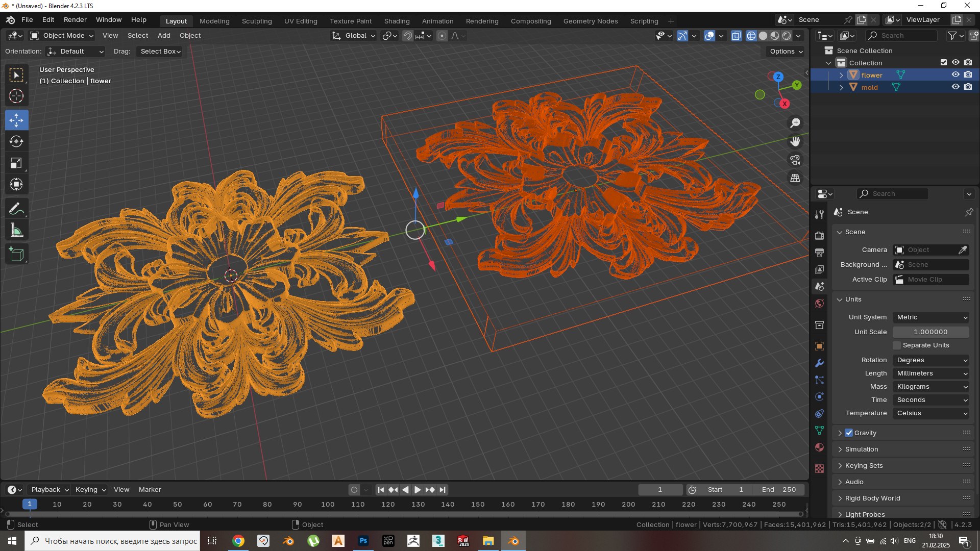
Task: Click the Unit Scale value field
Action: coord(931,332)
